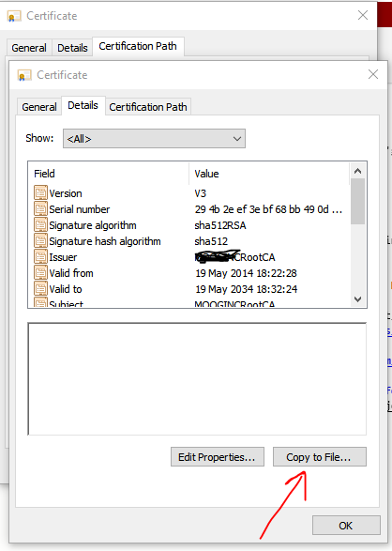Viewport: 392px width, 551px height.
Task: Click Copy to File... button
Action: tap(320, 457)
